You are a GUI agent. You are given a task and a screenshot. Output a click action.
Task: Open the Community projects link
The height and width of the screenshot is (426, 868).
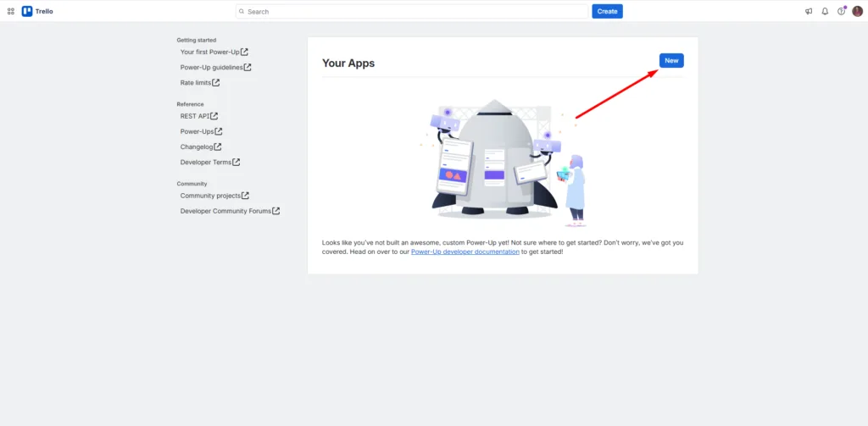click(x=214, y=196)
